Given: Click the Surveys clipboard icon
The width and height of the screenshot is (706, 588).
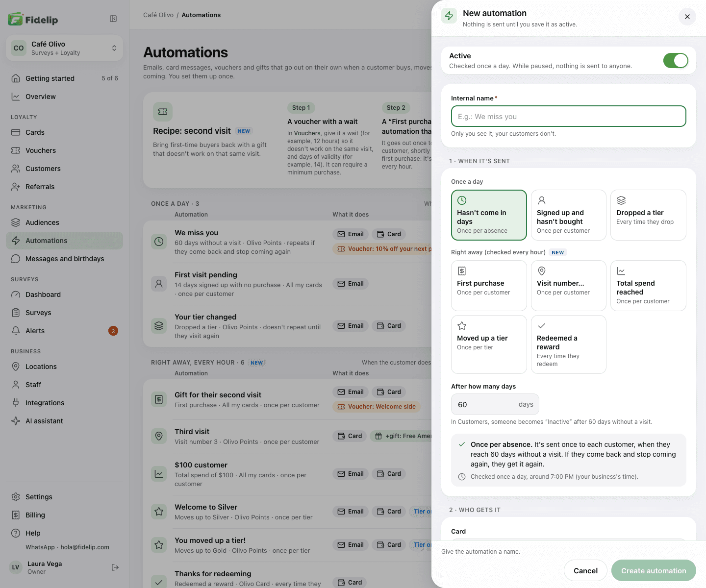Looking at the screenshot, I should [16, 313].
